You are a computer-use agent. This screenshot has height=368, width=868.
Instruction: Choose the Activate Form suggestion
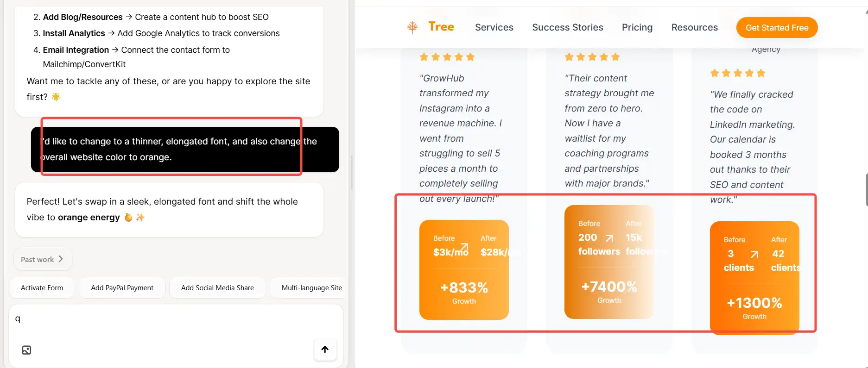click(42, 288)
